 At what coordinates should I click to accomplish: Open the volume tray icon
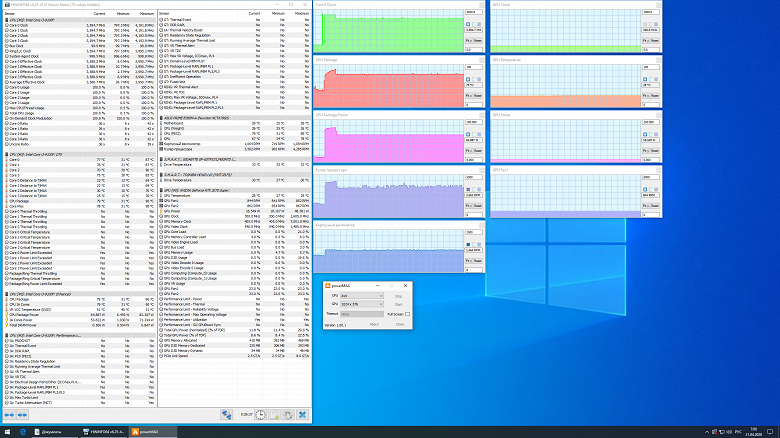click(729, 432)
